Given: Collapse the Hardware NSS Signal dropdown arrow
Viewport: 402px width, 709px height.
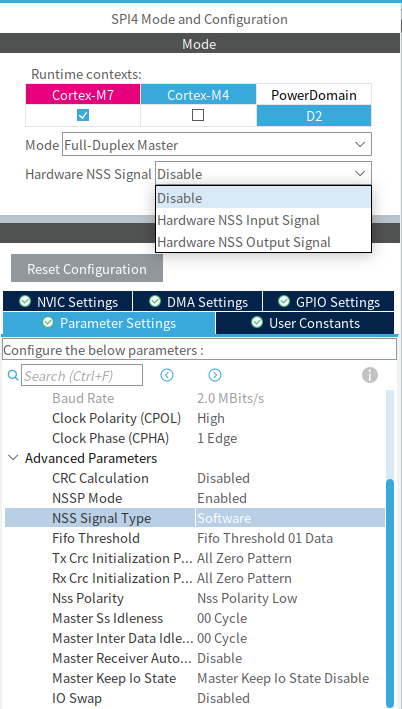Looking at the screenshot, I should coord(360,174).
